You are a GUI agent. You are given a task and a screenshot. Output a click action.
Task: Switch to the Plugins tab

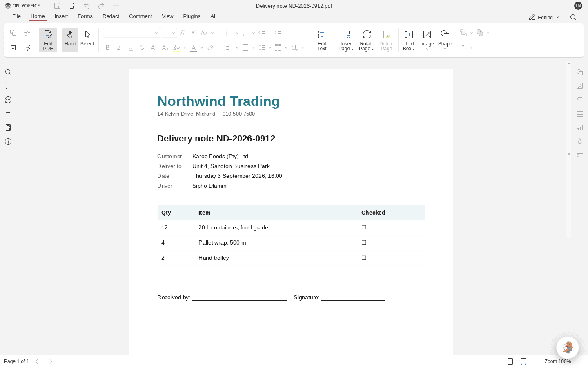click(x=192, y=16)
